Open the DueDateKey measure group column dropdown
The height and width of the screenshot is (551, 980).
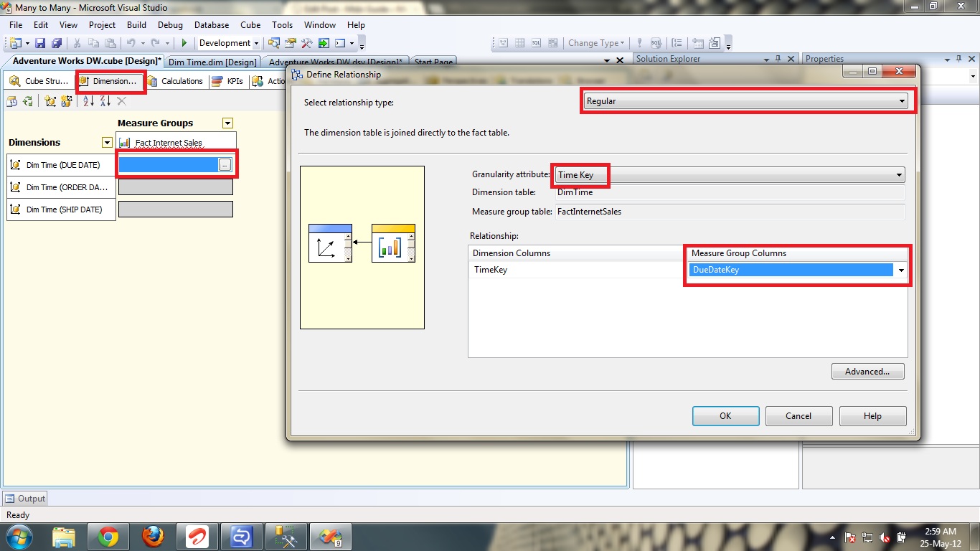(x=900, y=270)
